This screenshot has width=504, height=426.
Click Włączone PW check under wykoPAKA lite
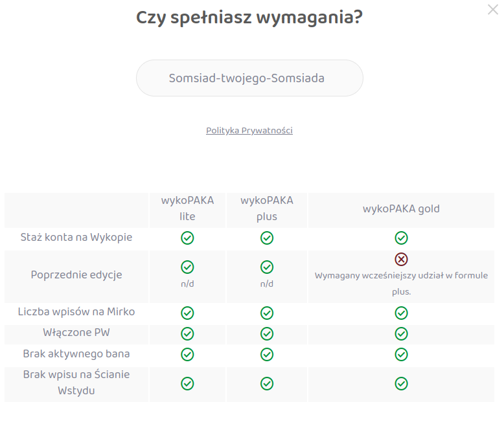pos(187,334)
